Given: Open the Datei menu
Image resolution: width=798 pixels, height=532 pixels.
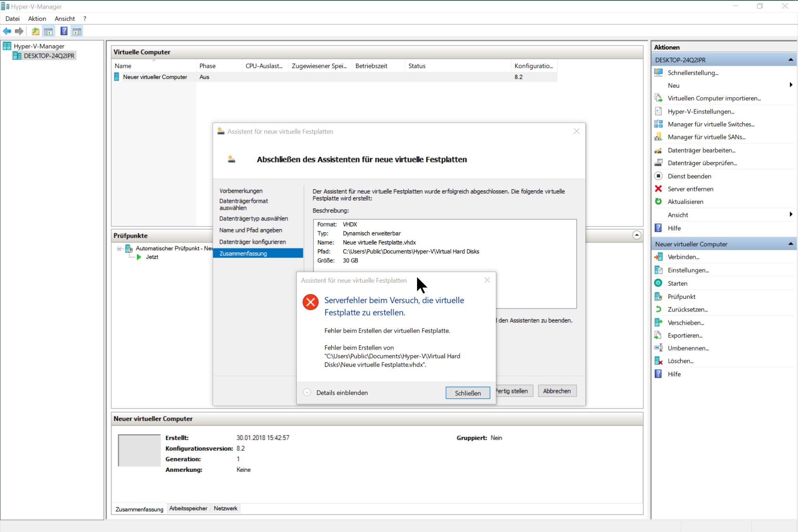Looking at the screenshot, I should (x=12, y=18).
